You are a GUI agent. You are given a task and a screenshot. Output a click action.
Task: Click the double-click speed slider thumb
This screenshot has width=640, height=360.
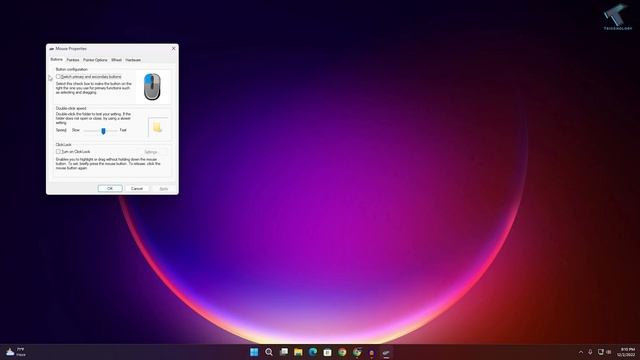[x=103, y=131]
